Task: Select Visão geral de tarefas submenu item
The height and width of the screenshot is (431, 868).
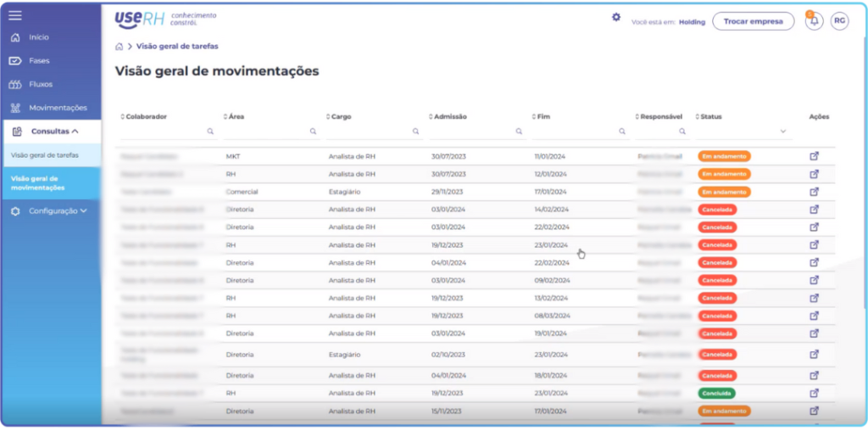Action: pos(51,155)
